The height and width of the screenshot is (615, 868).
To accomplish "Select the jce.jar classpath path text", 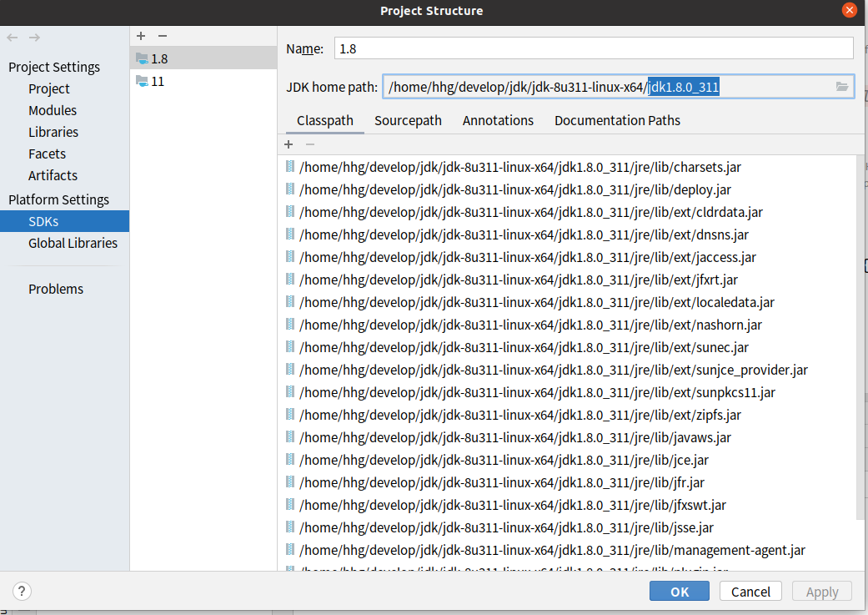I will point(504,460).
